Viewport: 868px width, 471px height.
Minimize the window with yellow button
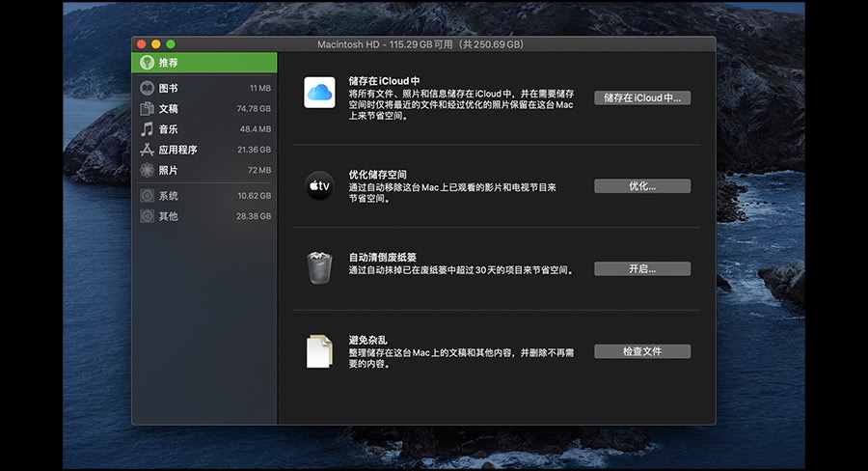(x=156, y=44)
